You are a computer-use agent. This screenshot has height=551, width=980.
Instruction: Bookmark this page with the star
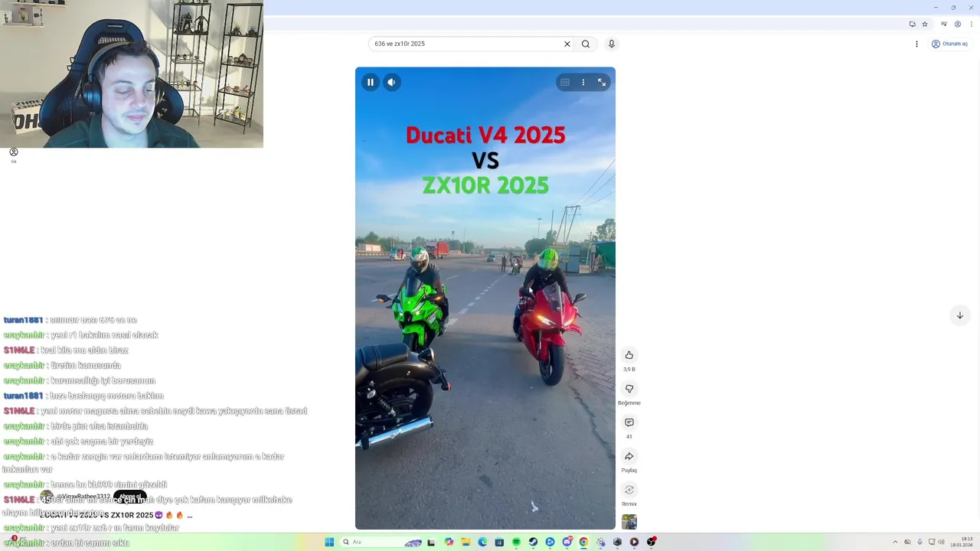pyautogui.click(x=926, y=24)
